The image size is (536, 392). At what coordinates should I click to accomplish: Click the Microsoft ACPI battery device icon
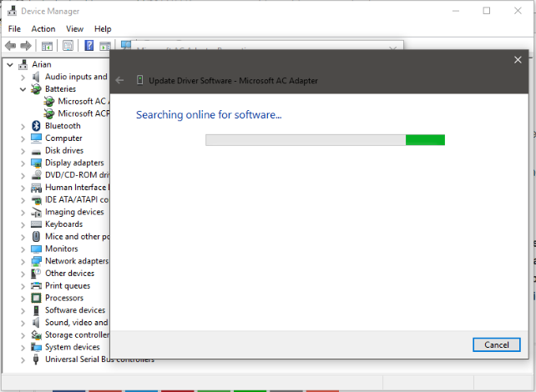pos(49,113)
